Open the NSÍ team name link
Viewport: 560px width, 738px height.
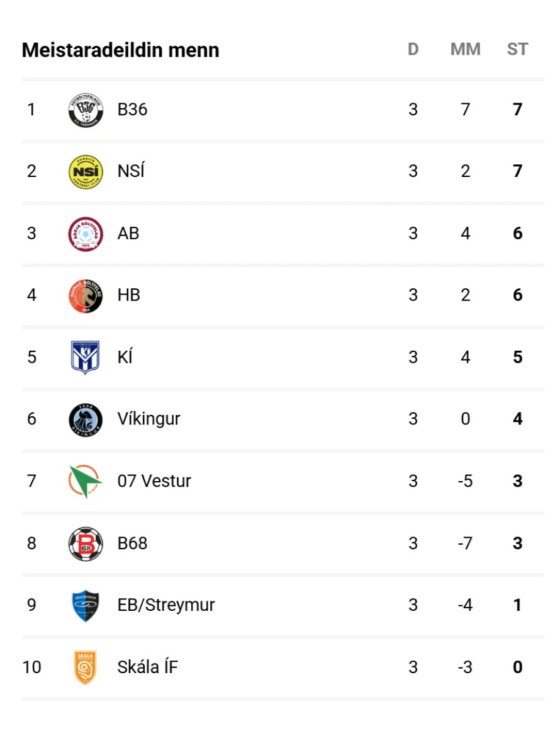(x=131, y=171)
